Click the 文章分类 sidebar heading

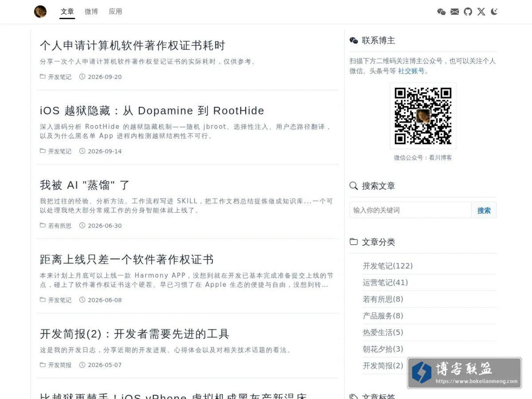coord(378,242)
